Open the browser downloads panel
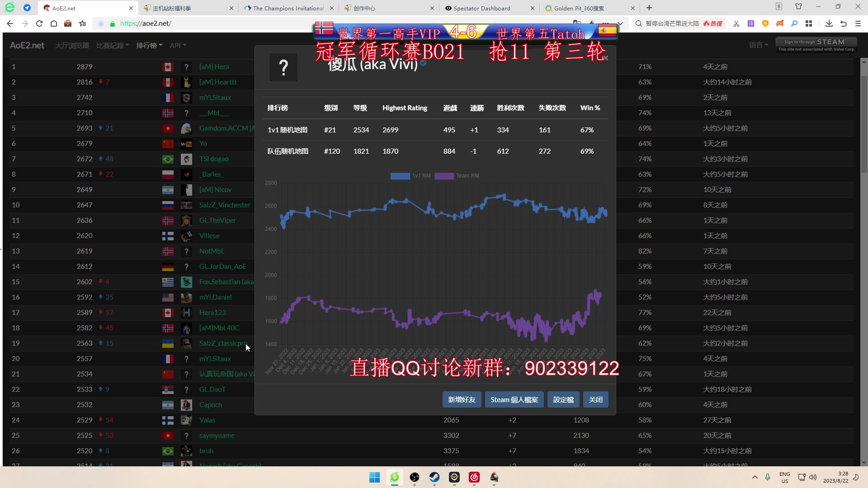This screenshot has width=868, height=488. coord(829,23)
